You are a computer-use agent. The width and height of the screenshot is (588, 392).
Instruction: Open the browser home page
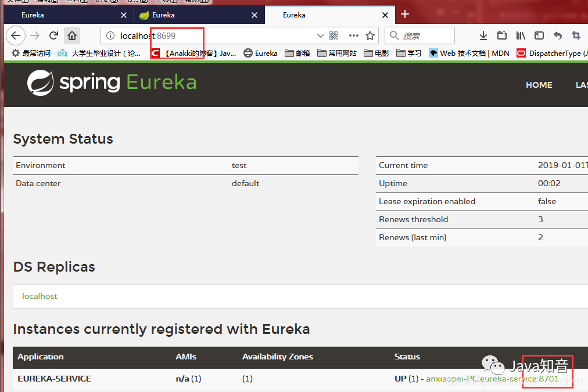click(72, 35)
